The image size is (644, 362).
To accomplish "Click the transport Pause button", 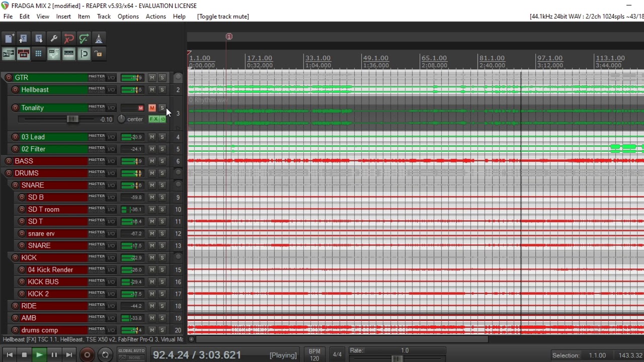I will [x=54, y=355].
